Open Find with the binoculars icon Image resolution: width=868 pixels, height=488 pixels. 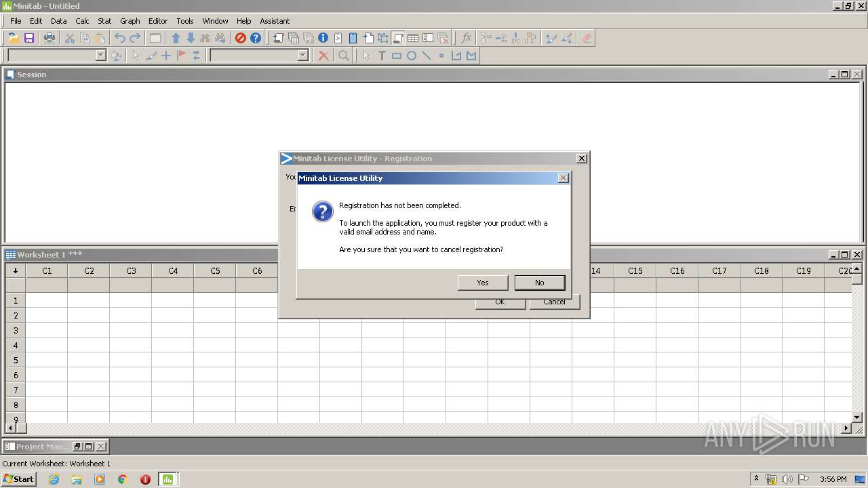205,38
